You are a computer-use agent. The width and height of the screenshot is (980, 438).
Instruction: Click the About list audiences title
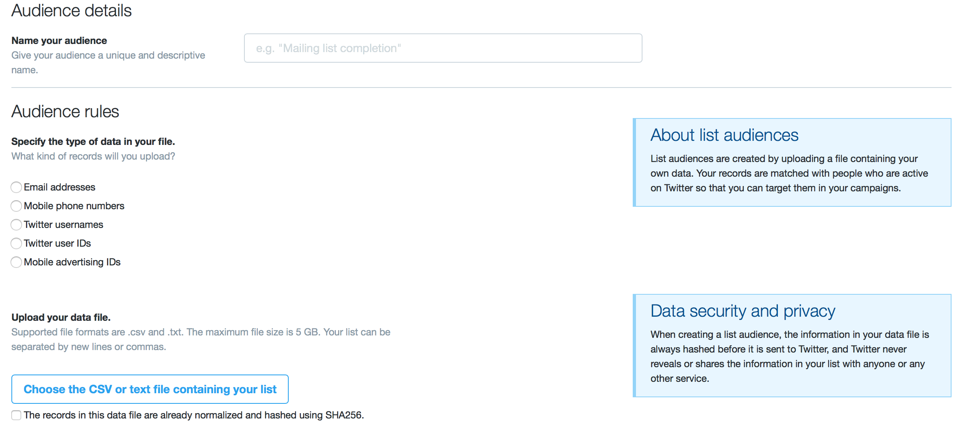click(x=724, y=135)
